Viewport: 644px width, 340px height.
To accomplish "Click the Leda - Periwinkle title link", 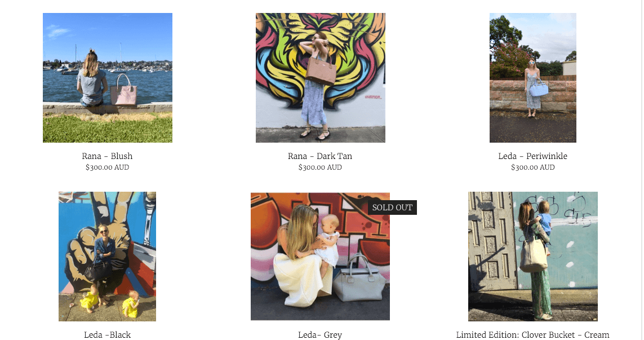I will (532, 156).
